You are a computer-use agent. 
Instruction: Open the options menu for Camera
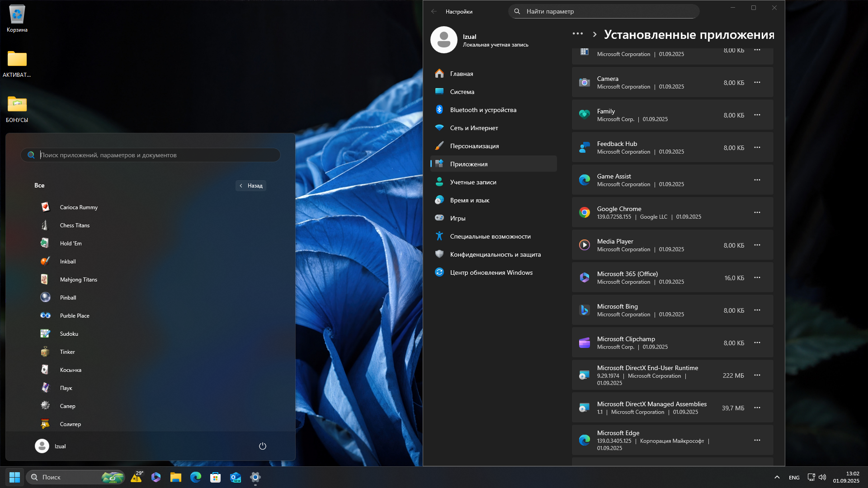point(757,83)
